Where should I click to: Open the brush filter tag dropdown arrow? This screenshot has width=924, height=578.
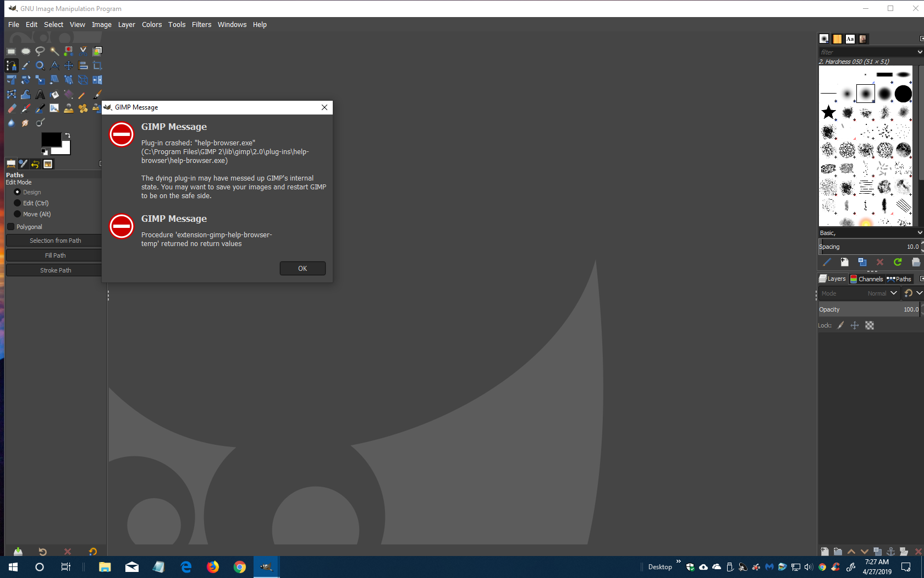920,52
